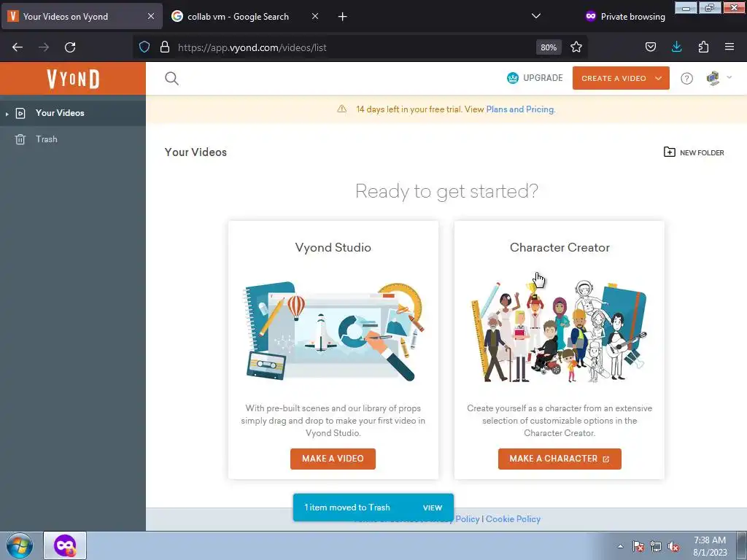Click the "Your Videos" page heading
Viewport: 747px width, 560px height.
point(196,152)
